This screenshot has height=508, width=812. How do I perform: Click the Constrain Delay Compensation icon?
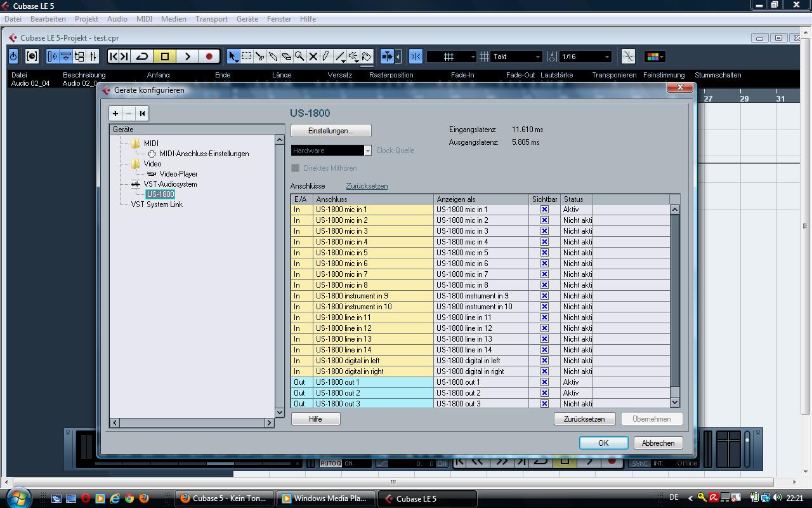(32, 57)
